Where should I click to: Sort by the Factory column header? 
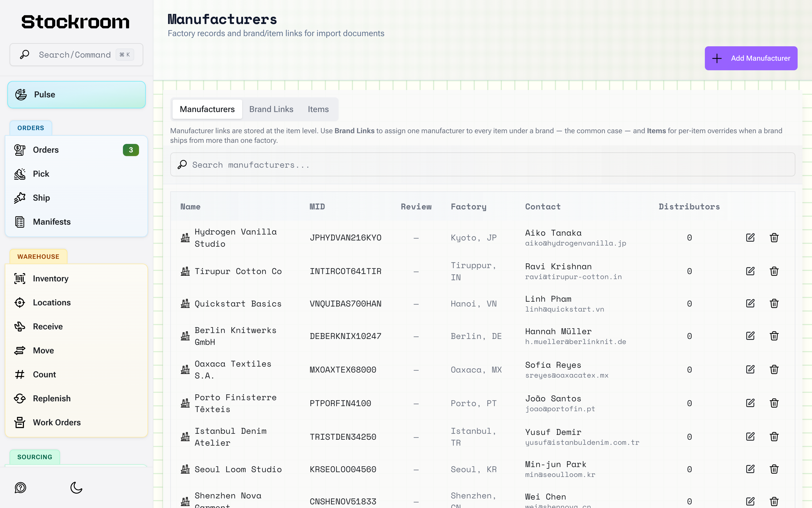pos(468,207)
